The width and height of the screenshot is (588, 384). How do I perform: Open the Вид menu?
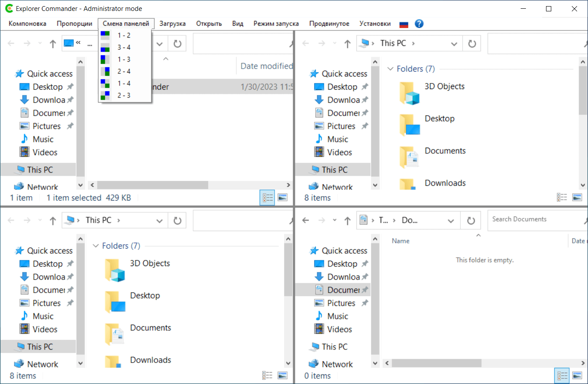point(238,24)
